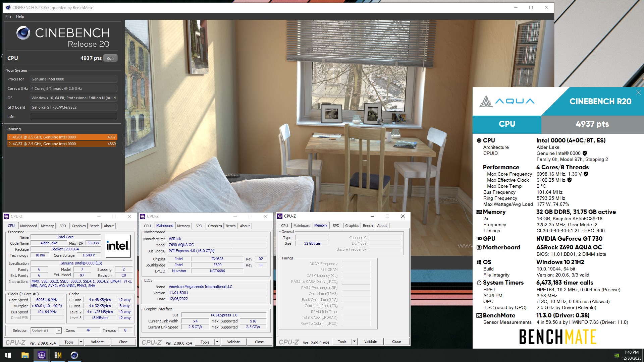
Task: Open Bench tab in Memory CPU-Z window
Action: pos(368,226)
